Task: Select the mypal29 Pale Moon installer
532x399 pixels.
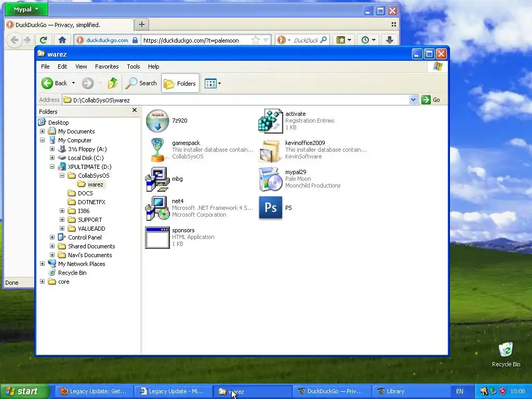Action: coord(270,179)
